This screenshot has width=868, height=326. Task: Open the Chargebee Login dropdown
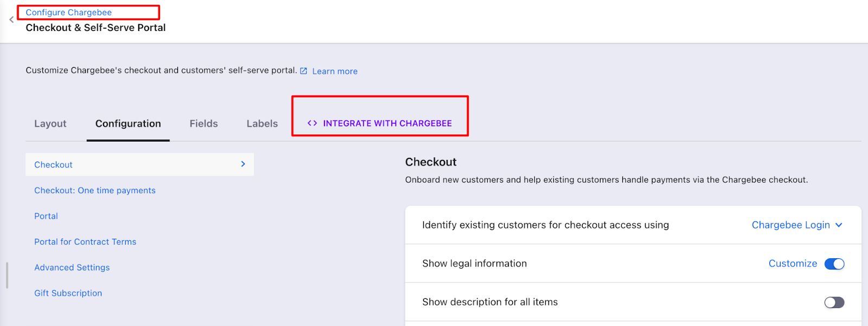tap(797, 225)
